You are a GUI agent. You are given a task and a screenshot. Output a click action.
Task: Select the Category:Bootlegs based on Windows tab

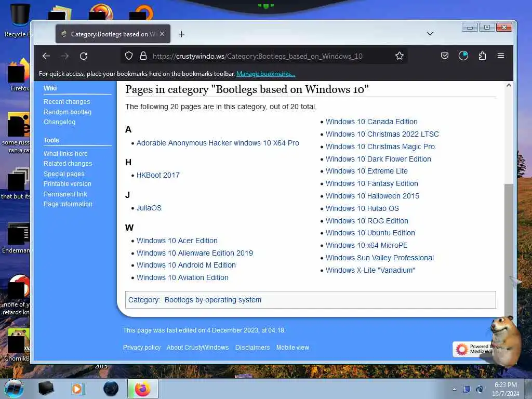pyautogui.click(x=113, y=34)
